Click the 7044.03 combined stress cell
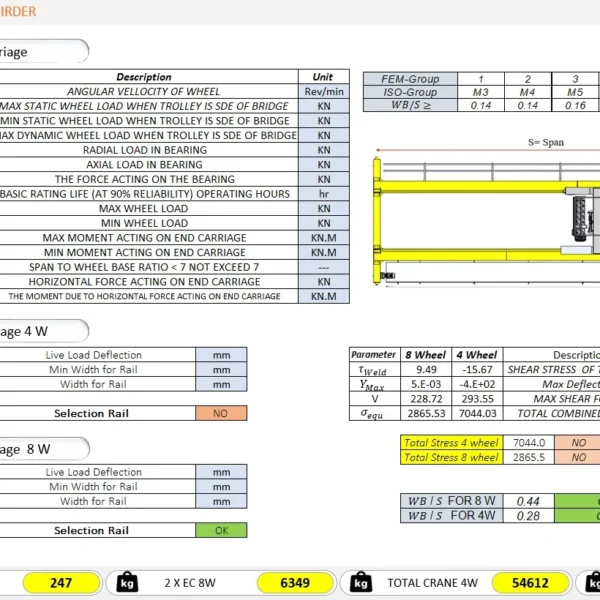Screen dimensions: 600x600 point(478,413)
